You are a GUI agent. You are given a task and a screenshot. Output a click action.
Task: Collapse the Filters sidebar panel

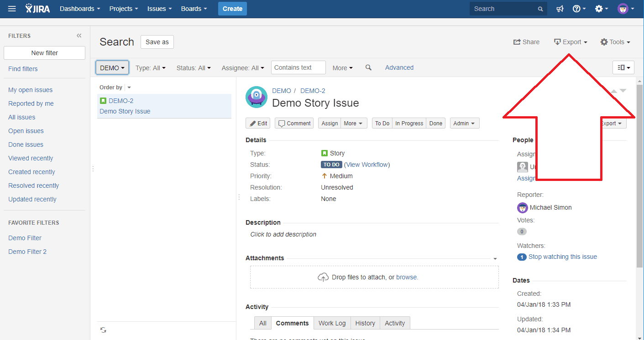(79, 36)
